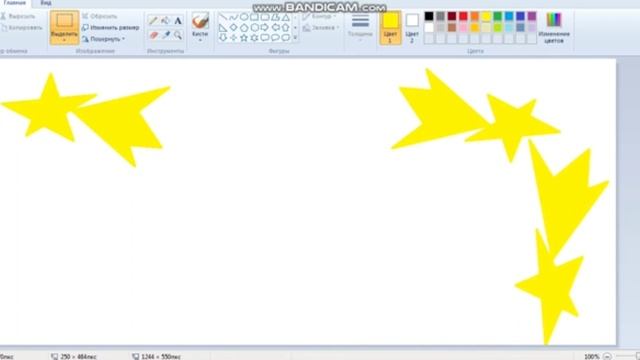Switch to the Вид ribbon tab

(x=46, y=3)
